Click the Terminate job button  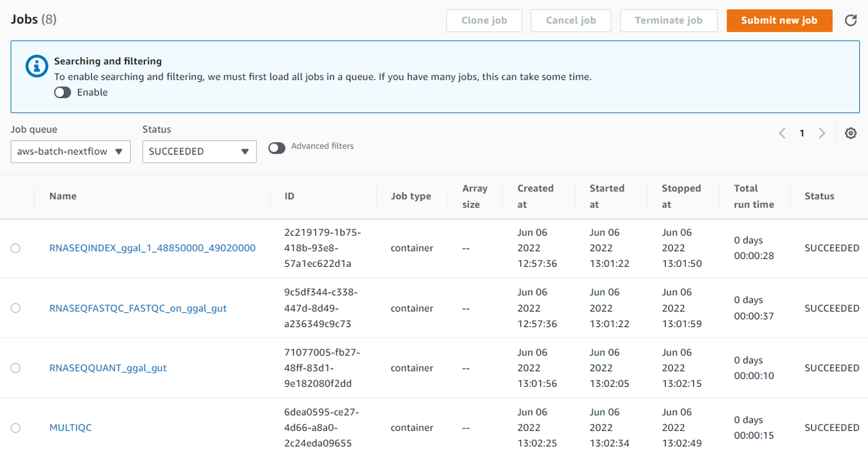[668, 20]
